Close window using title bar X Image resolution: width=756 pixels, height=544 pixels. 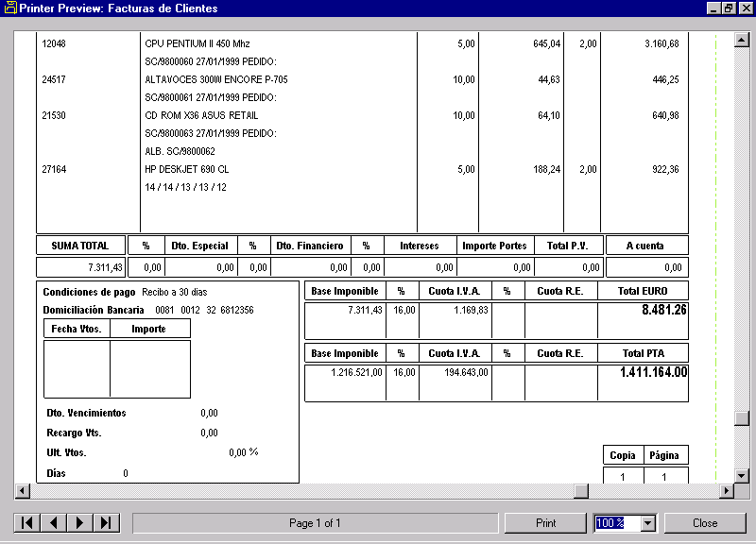[745, 8]
